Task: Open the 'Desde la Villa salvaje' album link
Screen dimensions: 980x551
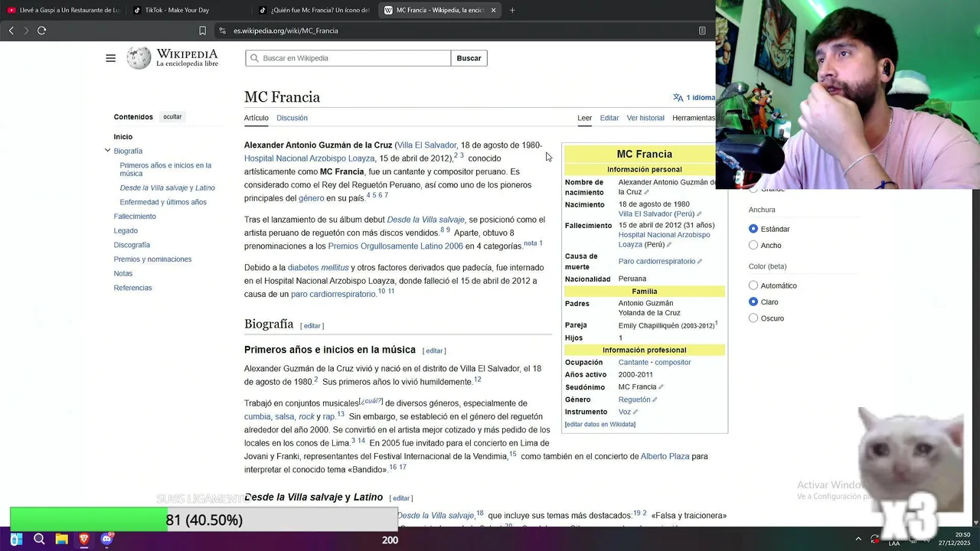Action: (x=426, y=220)
